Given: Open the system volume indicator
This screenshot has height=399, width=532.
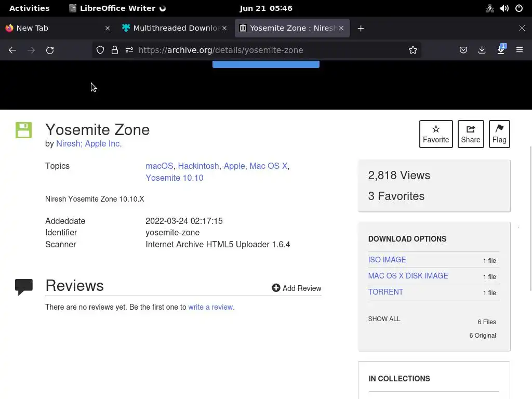Looking at the screenshot, I should coord(504,8).
